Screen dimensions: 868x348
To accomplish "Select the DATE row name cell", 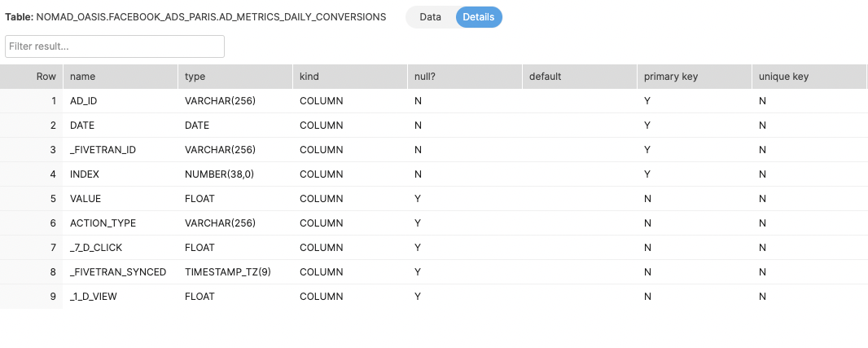I will tap(82, 126).
